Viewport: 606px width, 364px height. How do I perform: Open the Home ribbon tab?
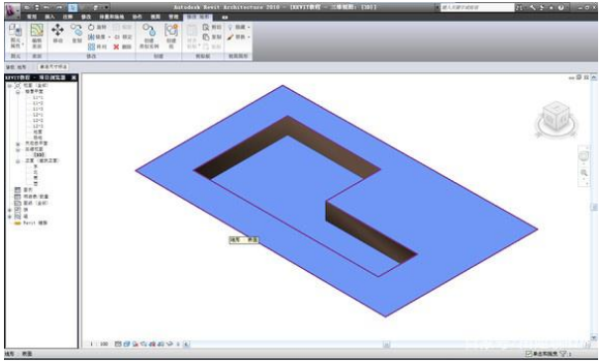coord(32,17)
